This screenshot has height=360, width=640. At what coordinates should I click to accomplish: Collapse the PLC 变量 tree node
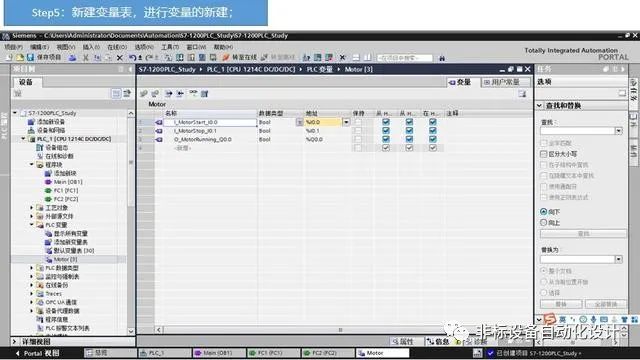click(31, 225)
